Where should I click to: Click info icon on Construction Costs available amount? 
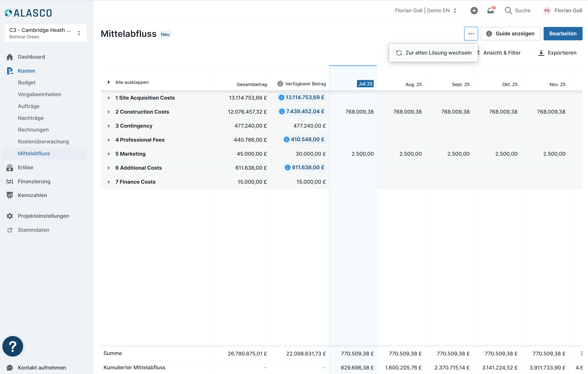pyautogui.click(x=281, y=111)
